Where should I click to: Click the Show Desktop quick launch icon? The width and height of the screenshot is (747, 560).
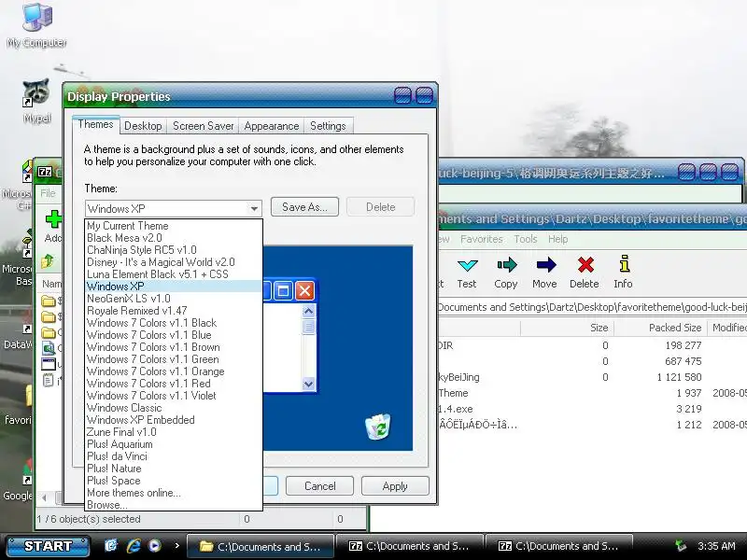[111, 546]
